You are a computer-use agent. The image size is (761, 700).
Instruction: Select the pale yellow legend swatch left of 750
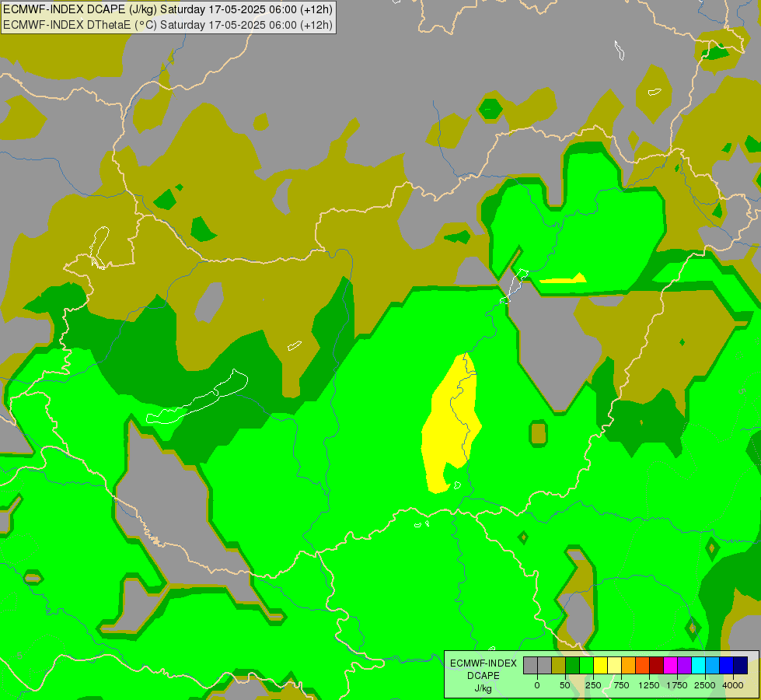(614, 665)
